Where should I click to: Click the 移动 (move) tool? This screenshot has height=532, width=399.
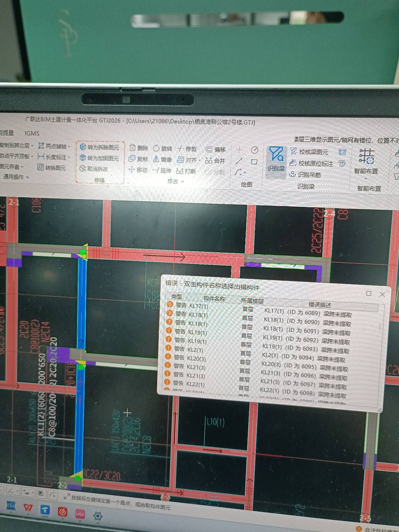[x=137, y=170]
